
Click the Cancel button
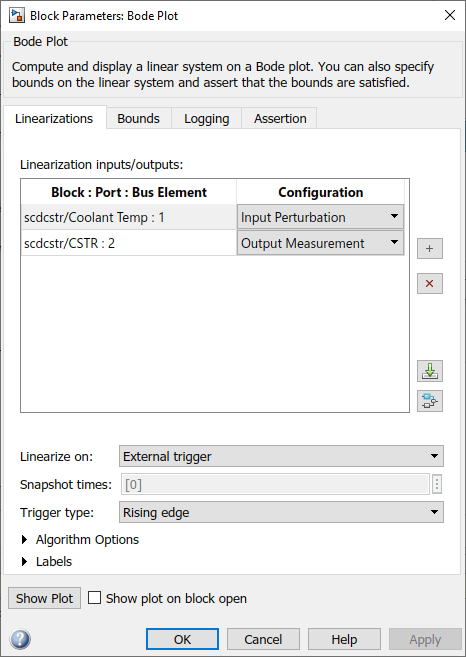coord(263,639)
